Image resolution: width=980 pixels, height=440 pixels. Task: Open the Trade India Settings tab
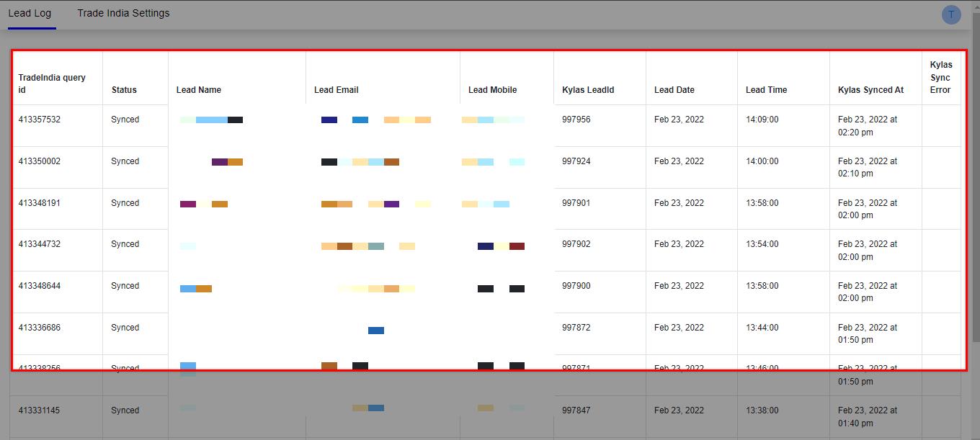point(123,13)
